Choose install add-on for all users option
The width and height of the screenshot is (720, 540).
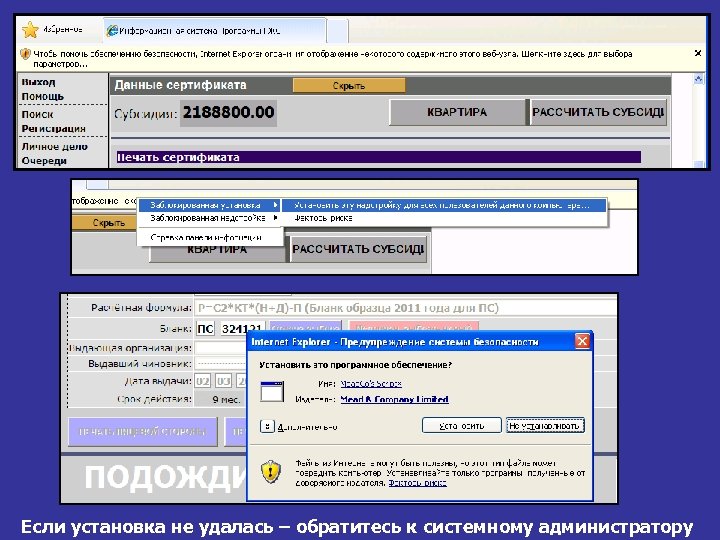[x=444, y=205]
